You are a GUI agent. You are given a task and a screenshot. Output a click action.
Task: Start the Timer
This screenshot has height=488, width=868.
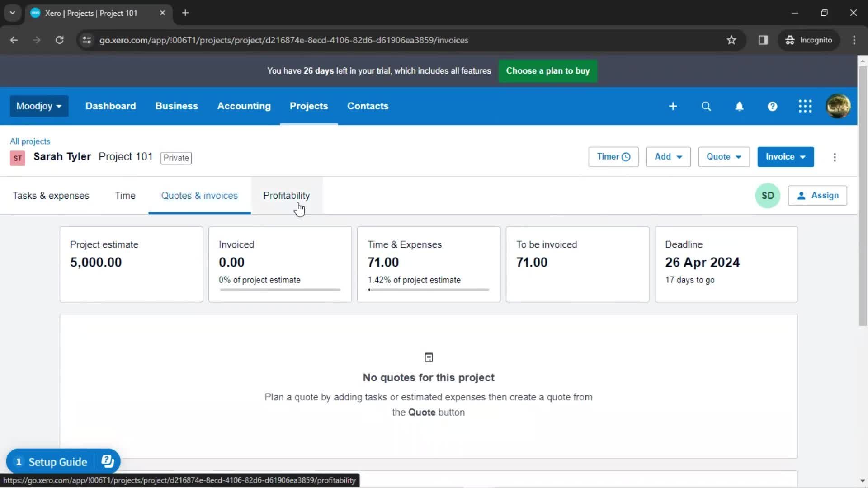coord(613,157)
